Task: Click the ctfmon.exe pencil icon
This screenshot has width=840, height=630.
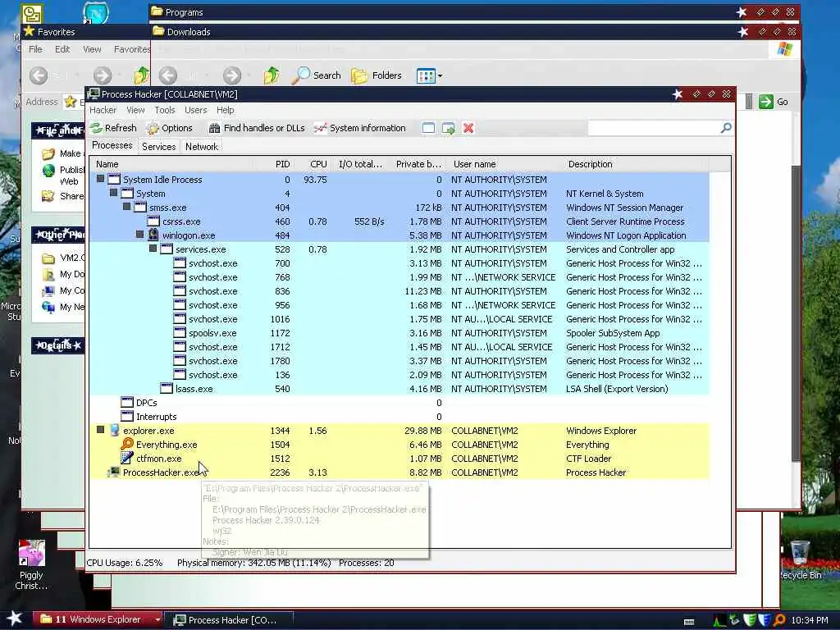Action: pyautogui.click(x=127, y=458)
